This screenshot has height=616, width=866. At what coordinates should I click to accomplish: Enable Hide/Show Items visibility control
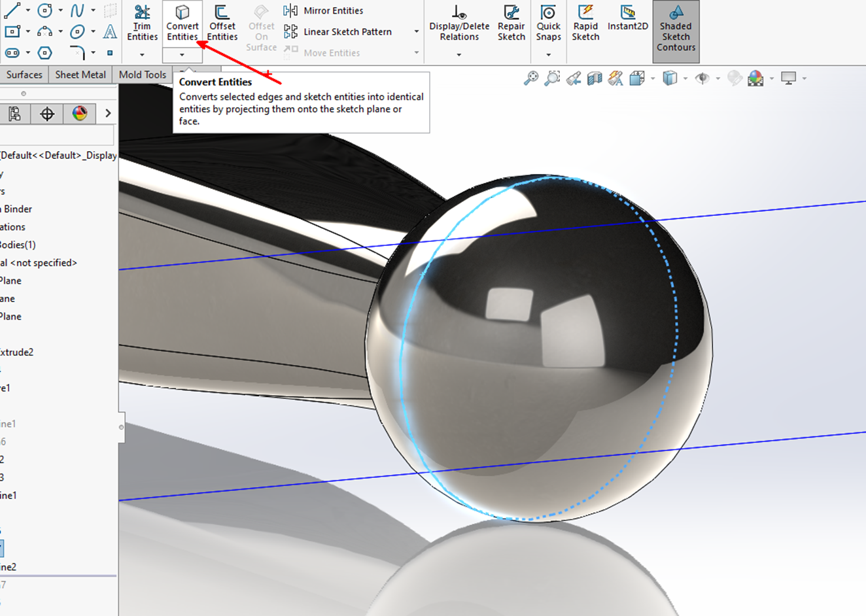tap(702, 78)
